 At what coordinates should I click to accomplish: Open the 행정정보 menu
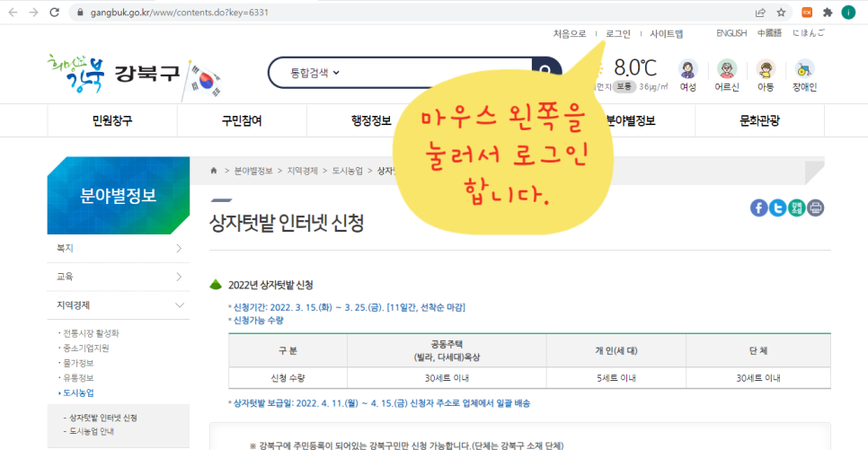click(x=371, y=120)
